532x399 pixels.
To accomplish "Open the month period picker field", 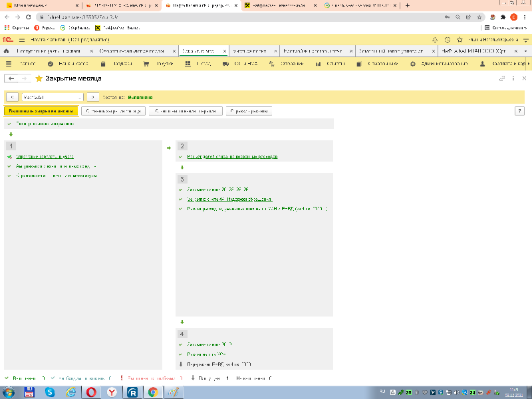I will coord(53,97).
